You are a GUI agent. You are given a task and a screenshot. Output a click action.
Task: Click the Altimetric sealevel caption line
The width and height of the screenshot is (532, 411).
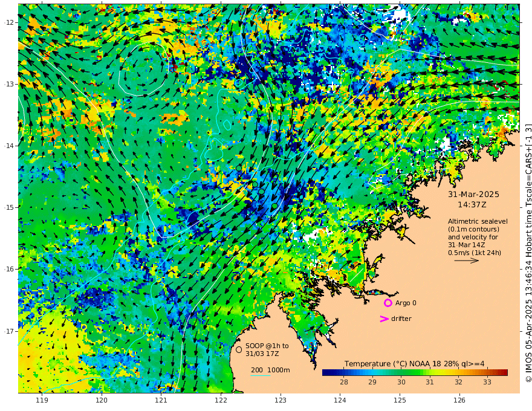coord(478,221)
